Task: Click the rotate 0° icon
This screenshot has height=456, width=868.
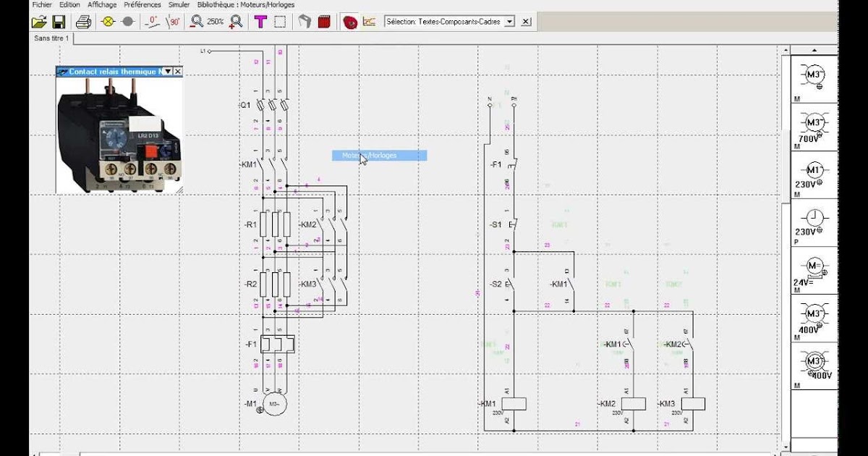Action: pyautogui.click(x=153, y=22)
